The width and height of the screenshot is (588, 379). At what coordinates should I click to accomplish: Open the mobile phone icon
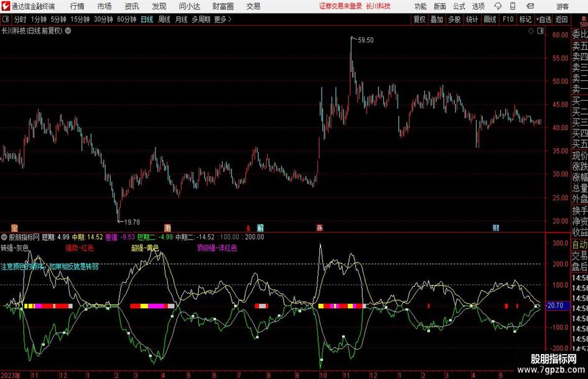pos(513,6)
